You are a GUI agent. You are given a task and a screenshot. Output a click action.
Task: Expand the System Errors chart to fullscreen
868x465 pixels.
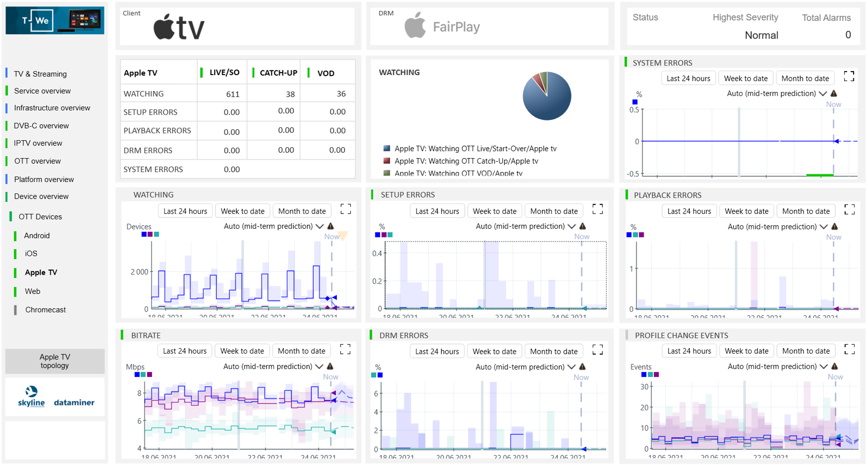[x=849, y=76]
